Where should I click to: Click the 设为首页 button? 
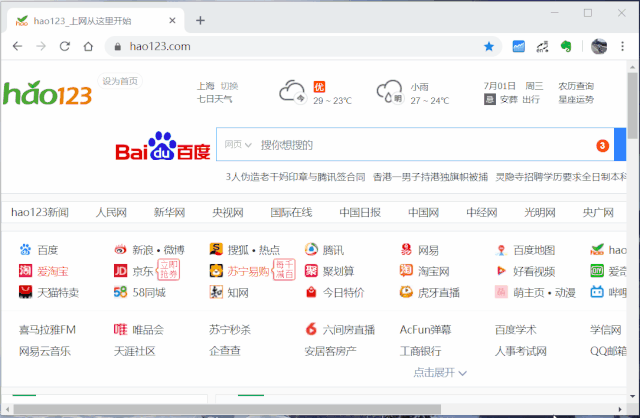click(120, 81)
